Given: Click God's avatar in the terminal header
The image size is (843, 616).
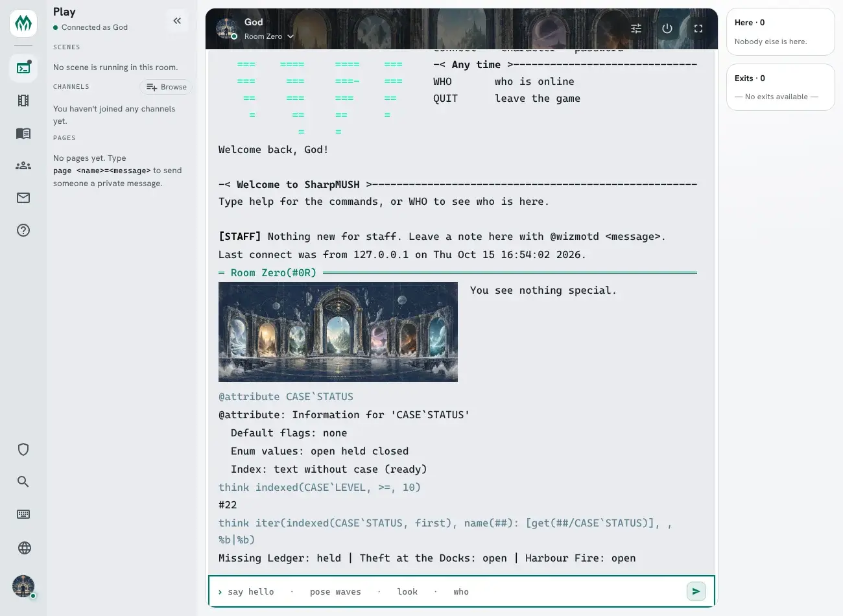Looking at the screenshot, I should [226, 29].
